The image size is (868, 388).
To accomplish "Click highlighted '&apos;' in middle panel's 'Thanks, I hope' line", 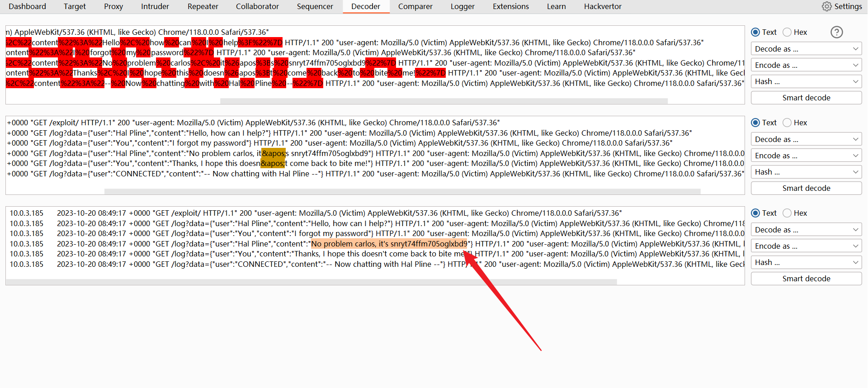I will 273,163.
